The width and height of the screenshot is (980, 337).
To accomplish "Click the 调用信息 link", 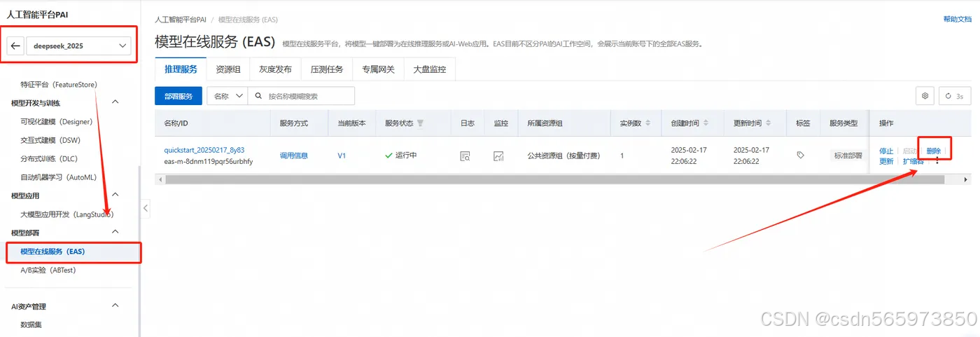I will 294,156.
